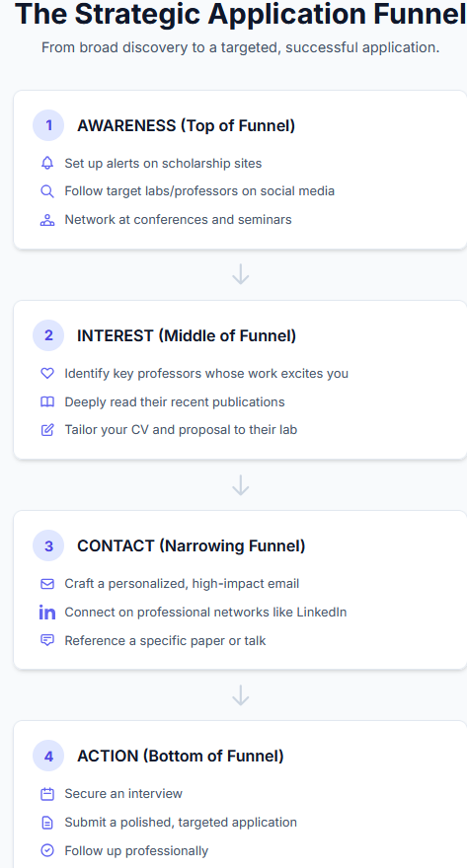467x868 pixels.
Task: Click the magnifier icon beside Follow target labs
Action: 47,191
